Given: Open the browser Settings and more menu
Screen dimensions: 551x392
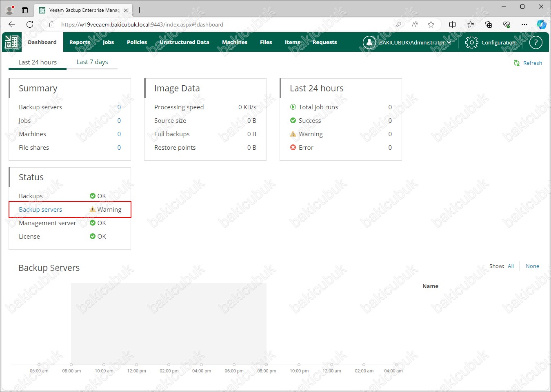Looking at the screenshot, I should 524,24.
